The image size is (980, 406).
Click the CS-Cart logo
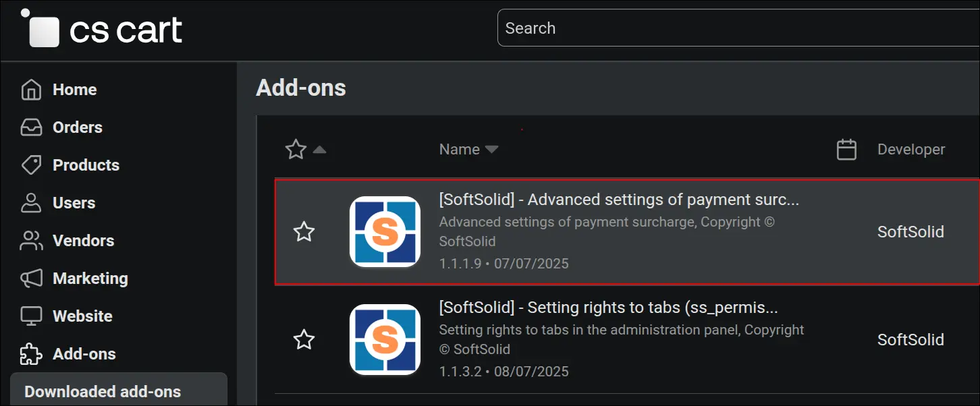[x=102, y=28]
